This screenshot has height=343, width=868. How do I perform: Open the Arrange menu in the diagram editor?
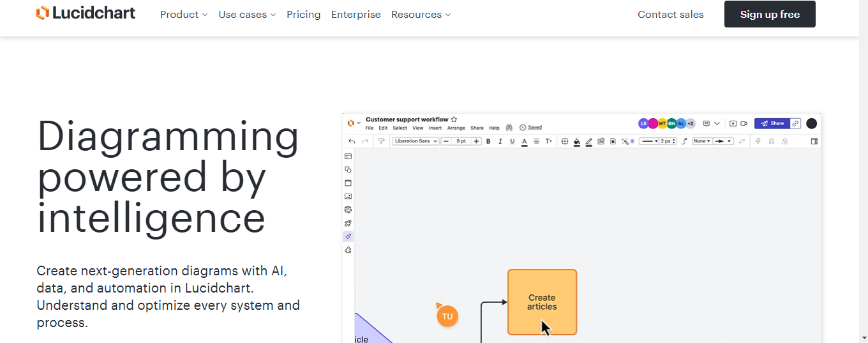tap(456, 128)
